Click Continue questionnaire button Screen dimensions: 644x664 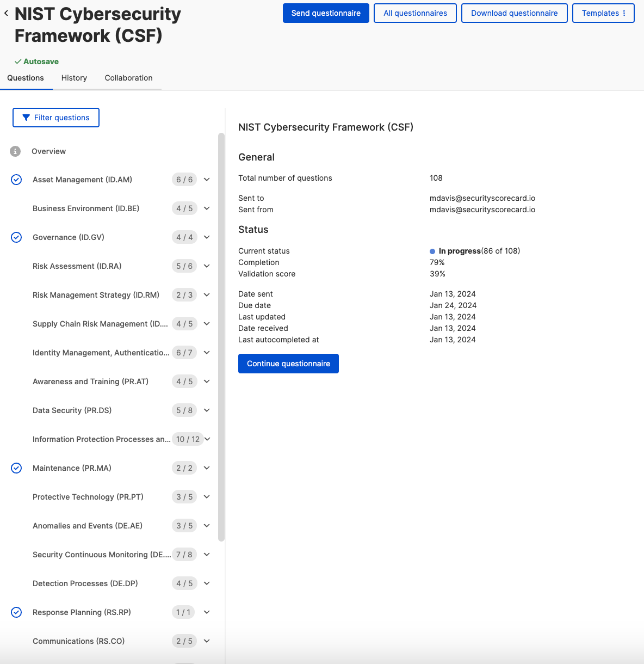288,364
